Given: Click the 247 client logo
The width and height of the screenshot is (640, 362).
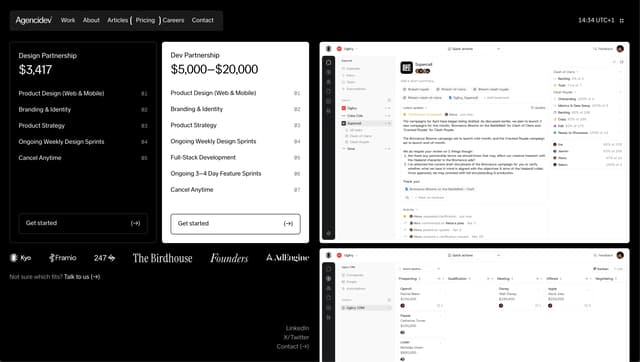Looking at the screenshot, I should [x=104, y=258].
